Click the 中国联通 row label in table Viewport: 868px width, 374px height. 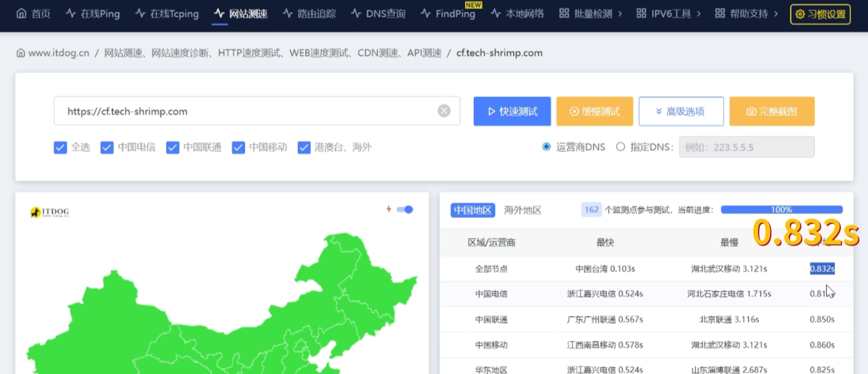tap(491, 319)
